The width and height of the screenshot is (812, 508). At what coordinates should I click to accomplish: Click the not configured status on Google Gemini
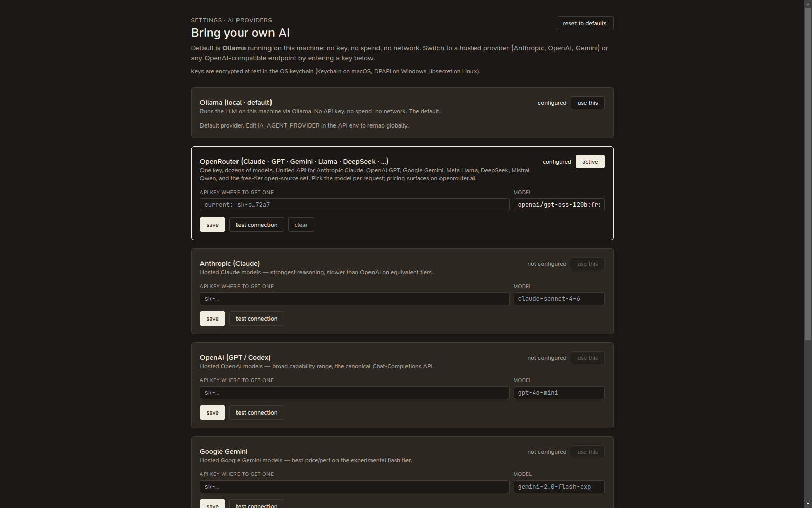(x=547, y=452)
